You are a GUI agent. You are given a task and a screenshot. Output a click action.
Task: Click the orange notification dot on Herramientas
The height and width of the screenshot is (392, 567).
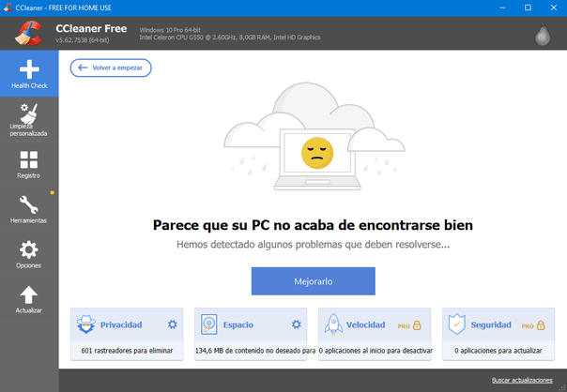[x=53, y=193]
